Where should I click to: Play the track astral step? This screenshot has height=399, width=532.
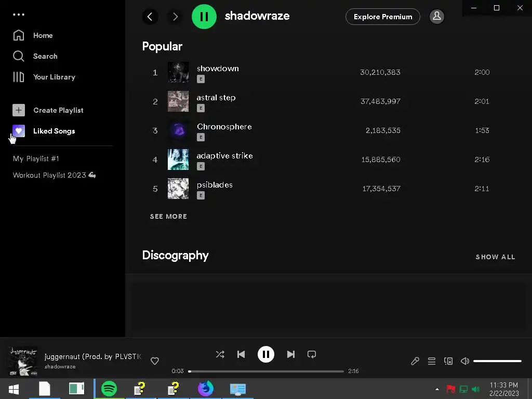216,97
